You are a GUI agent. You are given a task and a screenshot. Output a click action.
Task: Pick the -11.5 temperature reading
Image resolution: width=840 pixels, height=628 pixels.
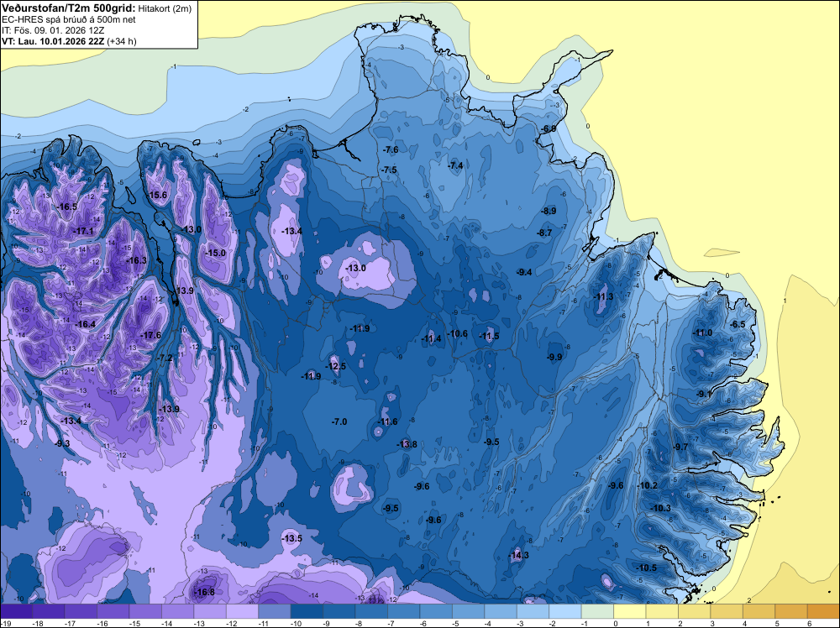(489, 336)
